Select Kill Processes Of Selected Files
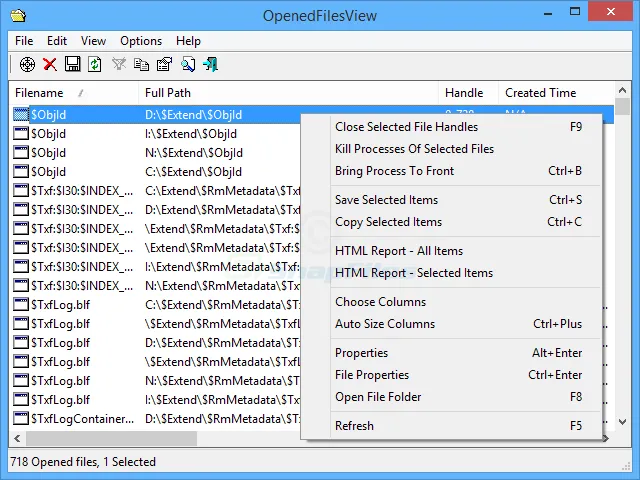The width and height of the screenshot is (640, 480). point(466,149)
